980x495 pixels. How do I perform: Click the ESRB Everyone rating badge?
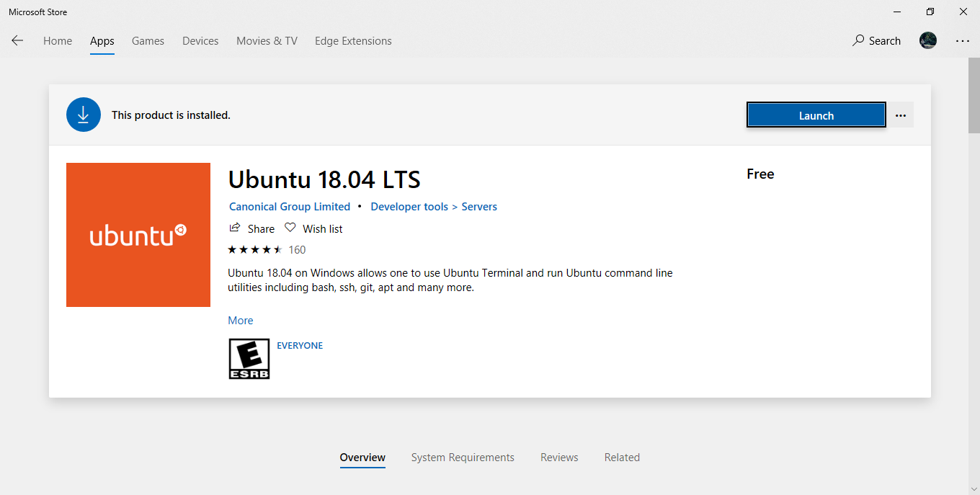(x=249, y=359)
